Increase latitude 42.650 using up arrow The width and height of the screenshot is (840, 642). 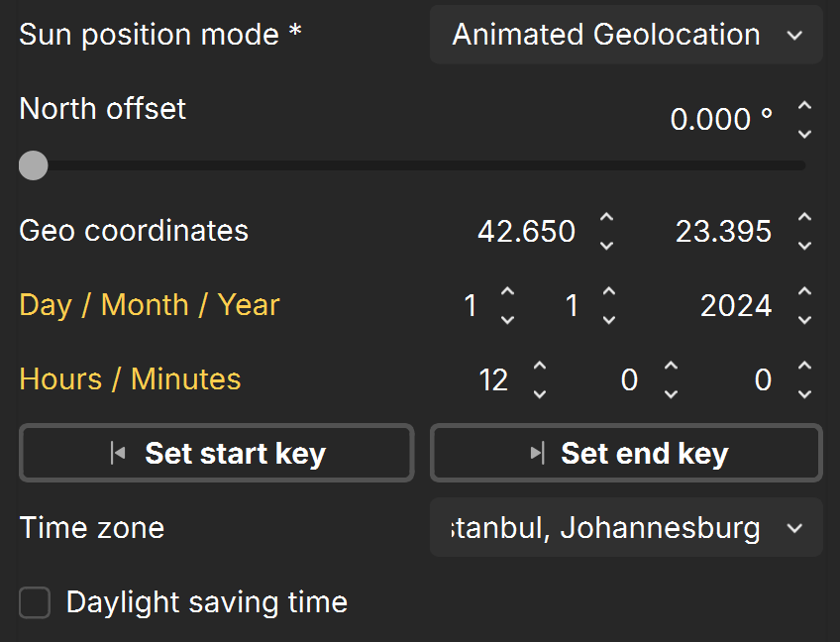[606, 217]
